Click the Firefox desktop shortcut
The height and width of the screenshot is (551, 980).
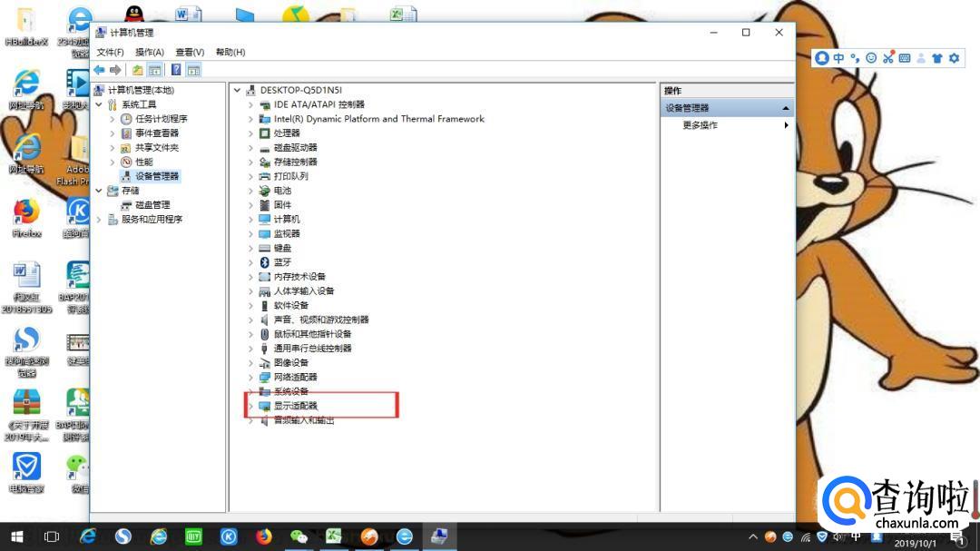26,219
